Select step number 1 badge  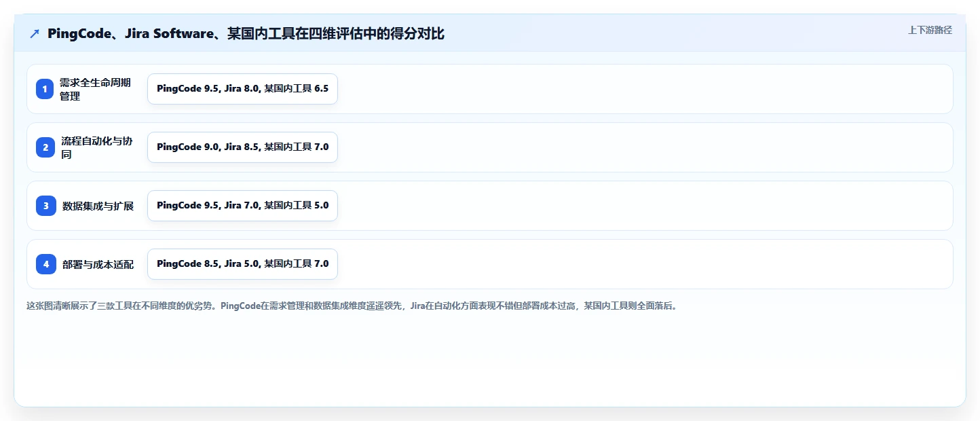(x=45, y=89)
